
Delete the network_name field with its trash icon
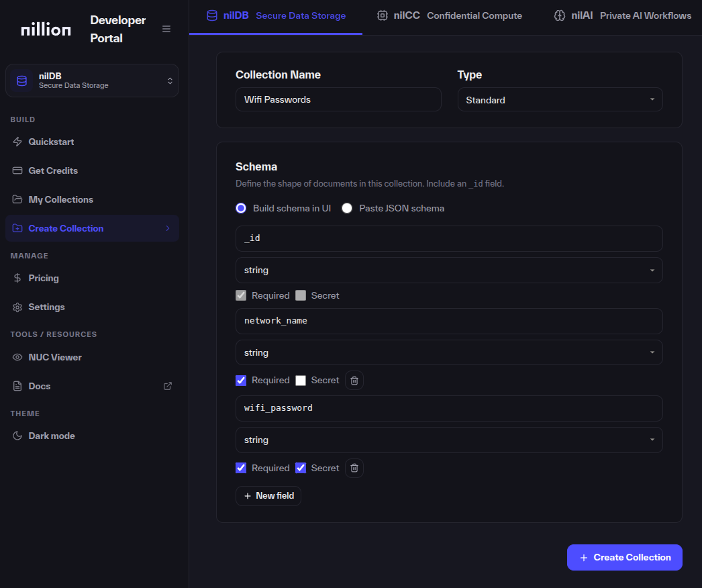click(x=354, y=380)
